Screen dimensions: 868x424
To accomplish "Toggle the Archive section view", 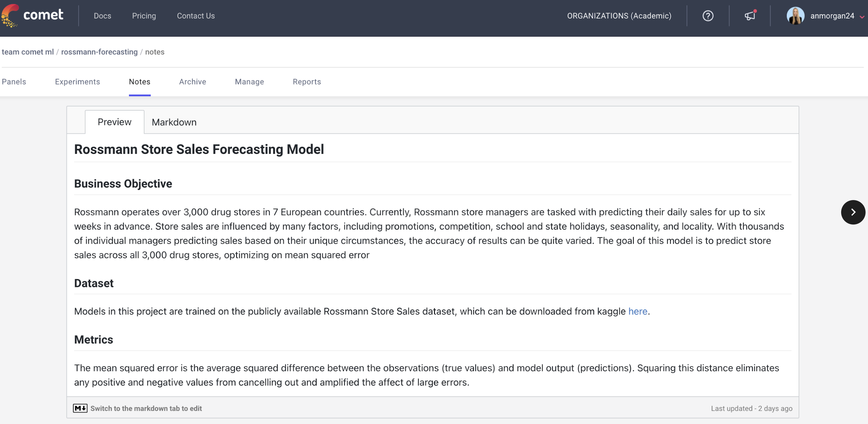I will click(193, 81).
